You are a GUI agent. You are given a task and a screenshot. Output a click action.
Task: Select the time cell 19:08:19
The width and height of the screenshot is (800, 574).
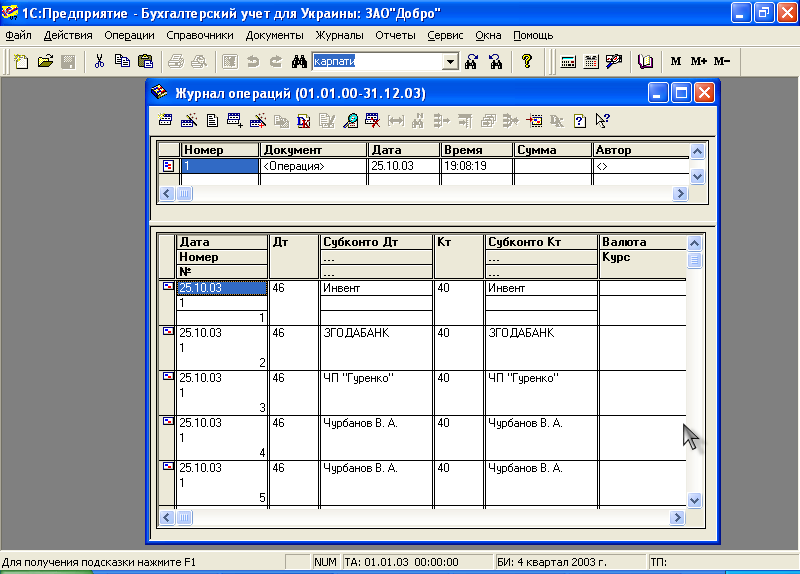click(x=476, y=166)
